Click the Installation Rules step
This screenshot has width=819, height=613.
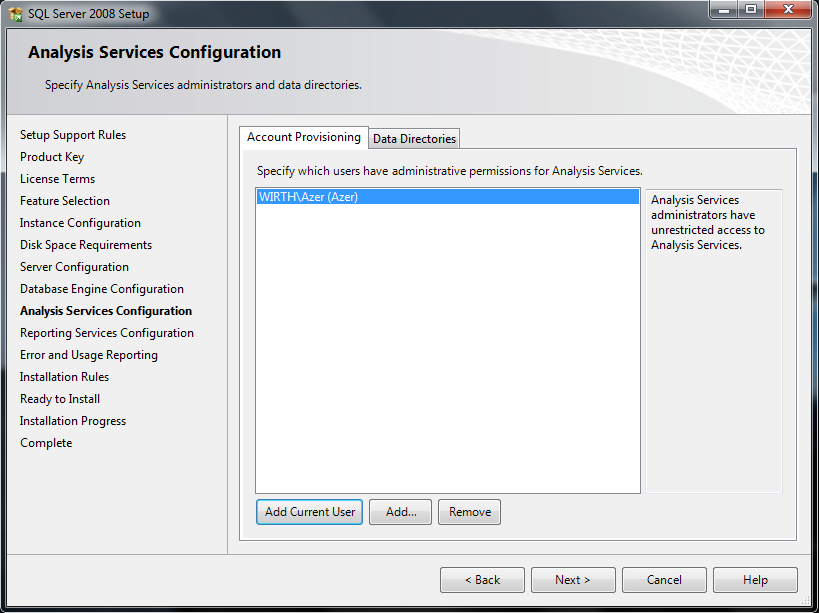(x=64, y=377)
